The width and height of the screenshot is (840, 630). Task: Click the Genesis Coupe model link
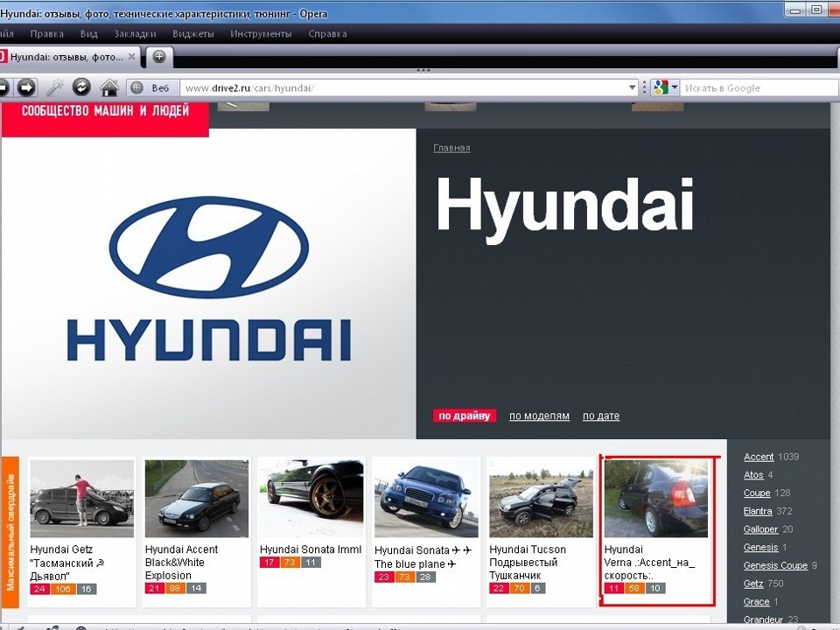(775, 566)
